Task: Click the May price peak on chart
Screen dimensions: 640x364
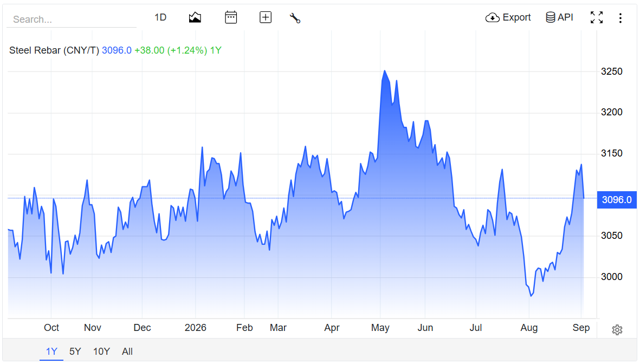Action: pos(385,71)
